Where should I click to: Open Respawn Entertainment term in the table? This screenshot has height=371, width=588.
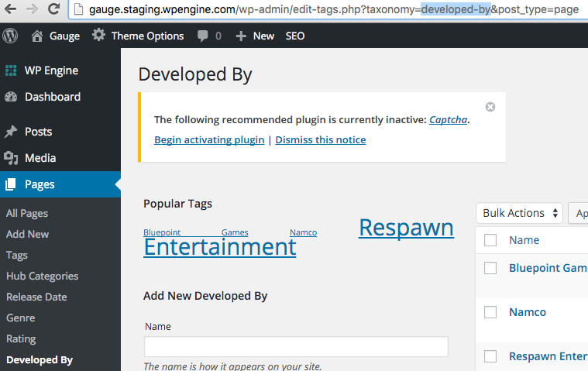click(x=548, y=356)
